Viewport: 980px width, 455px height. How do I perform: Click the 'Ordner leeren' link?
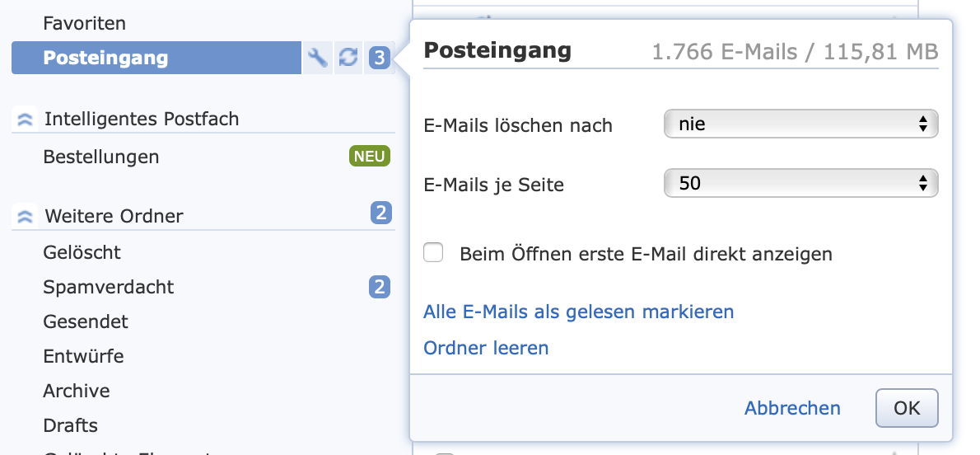coord(486,348)
